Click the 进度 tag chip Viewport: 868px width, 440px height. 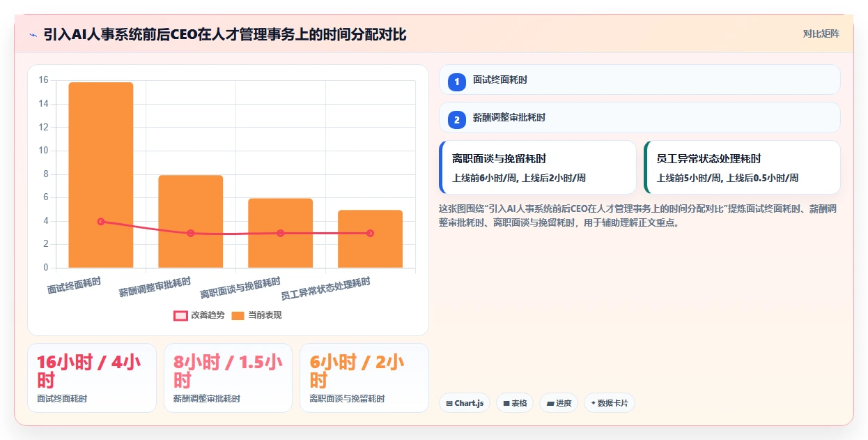click(x=559, y=403)
